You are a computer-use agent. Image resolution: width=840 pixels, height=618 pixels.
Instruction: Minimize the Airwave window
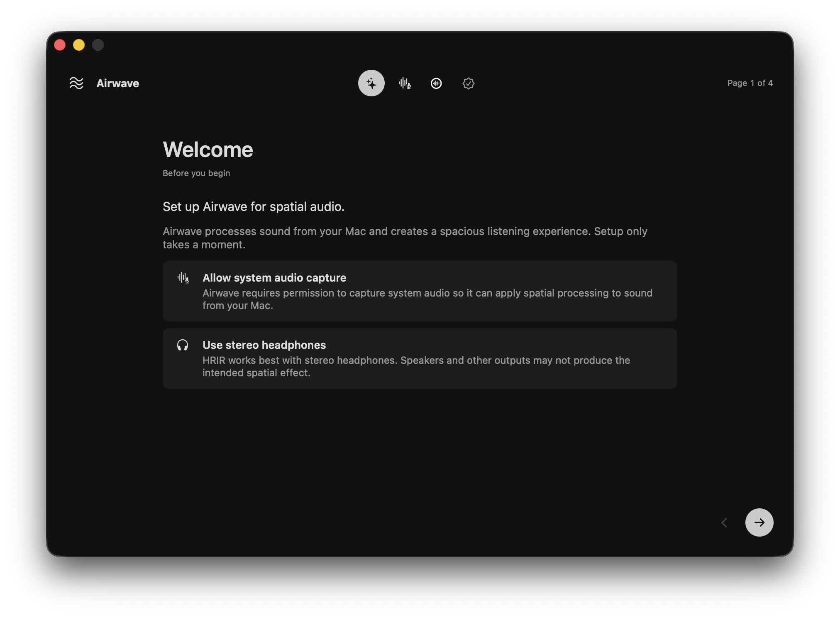coord(79,45)
